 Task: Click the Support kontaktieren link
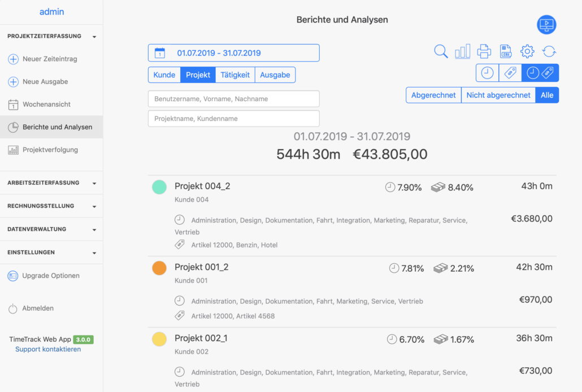click(x=48, y=349)
